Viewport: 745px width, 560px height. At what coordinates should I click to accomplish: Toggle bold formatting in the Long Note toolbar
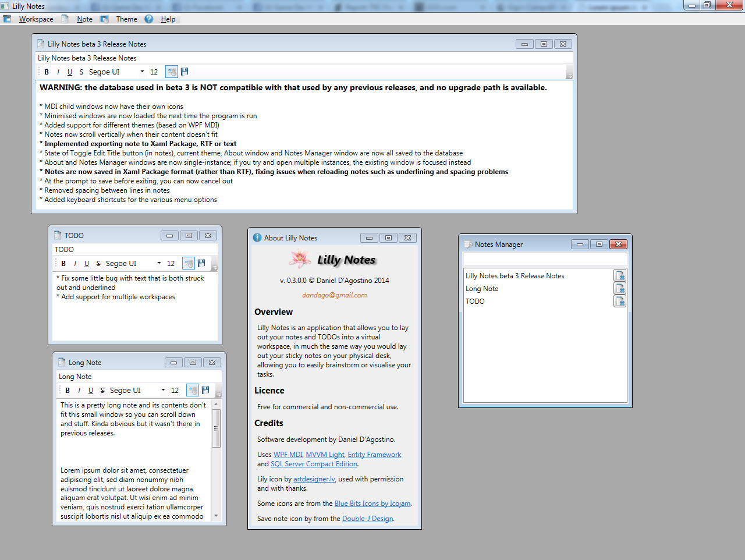pyautogui.click(x=68, y=391)
